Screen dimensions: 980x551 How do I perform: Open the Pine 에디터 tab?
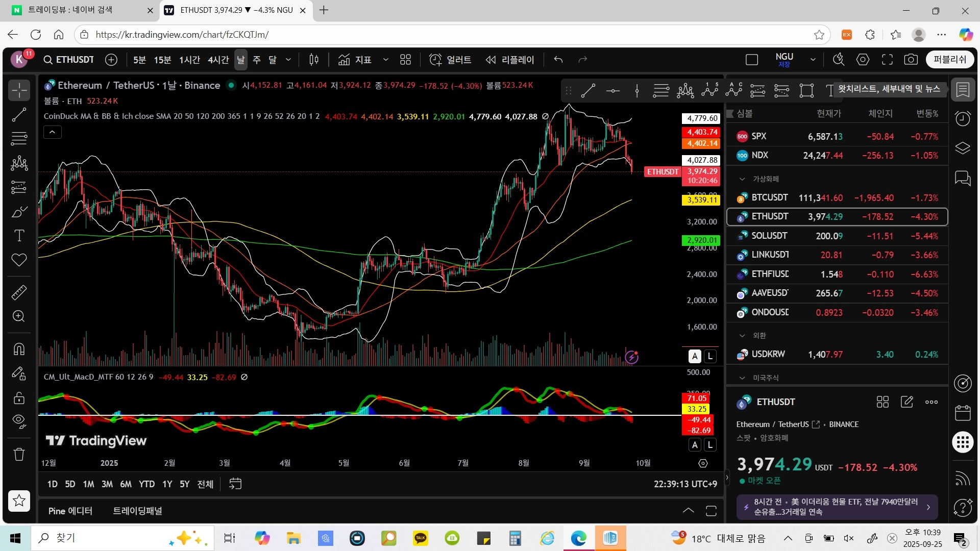pos(70,511)
